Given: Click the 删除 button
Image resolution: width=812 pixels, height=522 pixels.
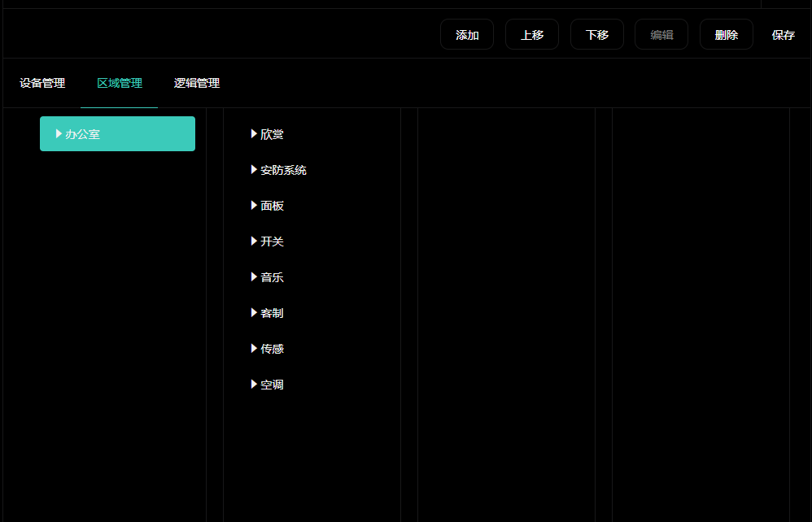Looking at the screenshot, I should pos(726,35).
